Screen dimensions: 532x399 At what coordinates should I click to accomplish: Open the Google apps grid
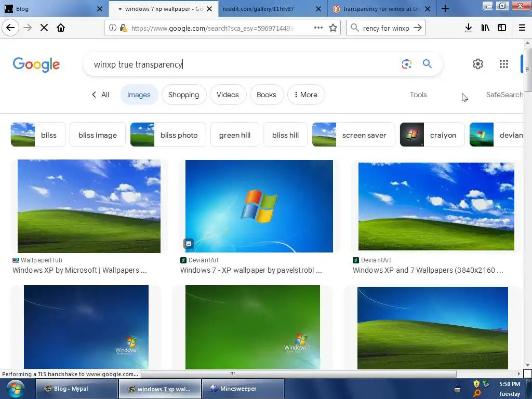click(x=504, y=64)
